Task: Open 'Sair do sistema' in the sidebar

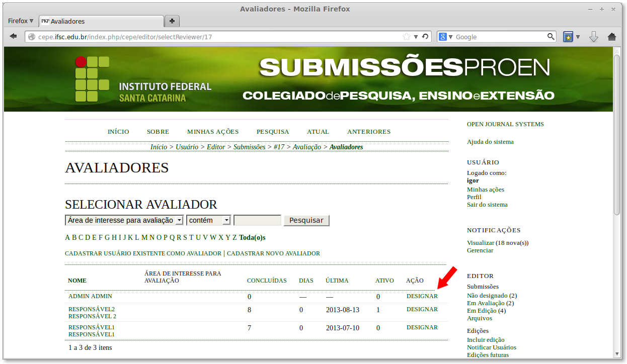Action: coord(487,204)
